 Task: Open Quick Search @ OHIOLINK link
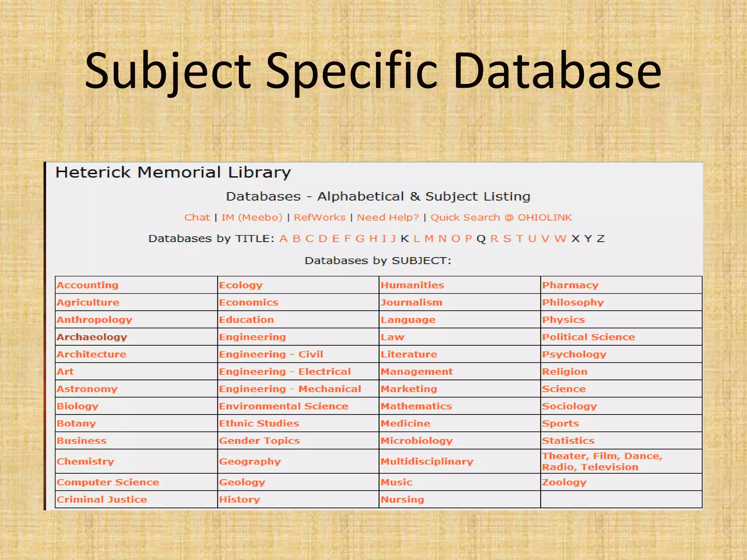click(501, 218)
